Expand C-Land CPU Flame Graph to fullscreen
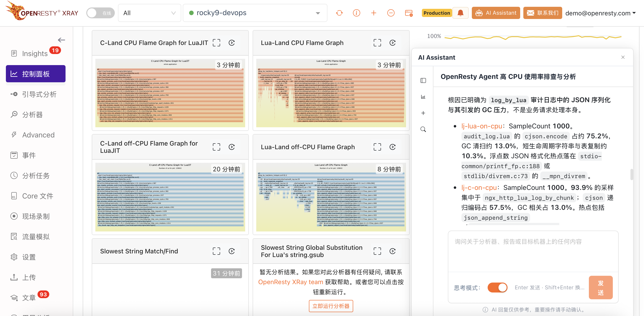Viewport: 644px width, 316px height. [x=216, y=43]
